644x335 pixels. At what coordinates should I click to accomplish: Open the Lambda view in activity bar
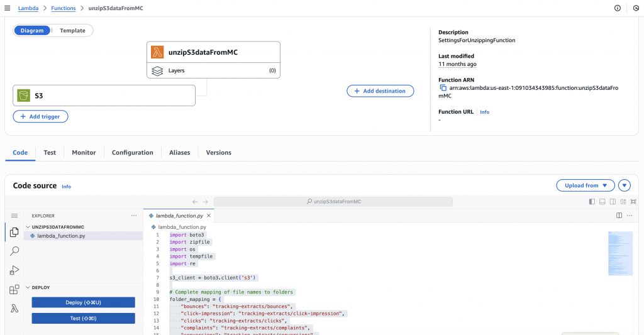[14, 309]
